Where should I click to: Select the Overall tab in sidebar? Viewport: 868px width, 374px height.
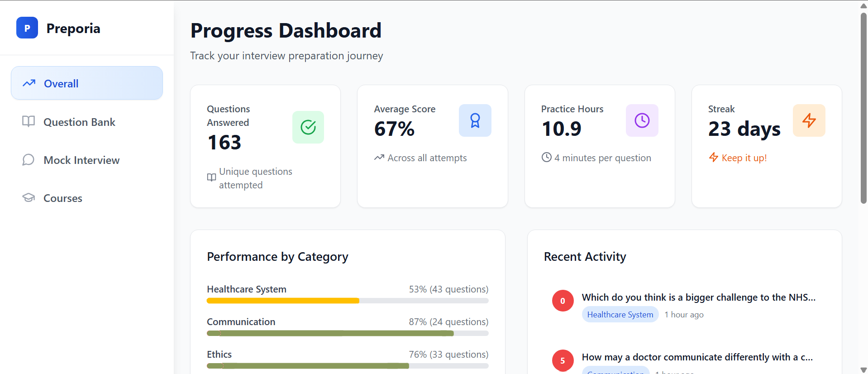tap(87, 83)
